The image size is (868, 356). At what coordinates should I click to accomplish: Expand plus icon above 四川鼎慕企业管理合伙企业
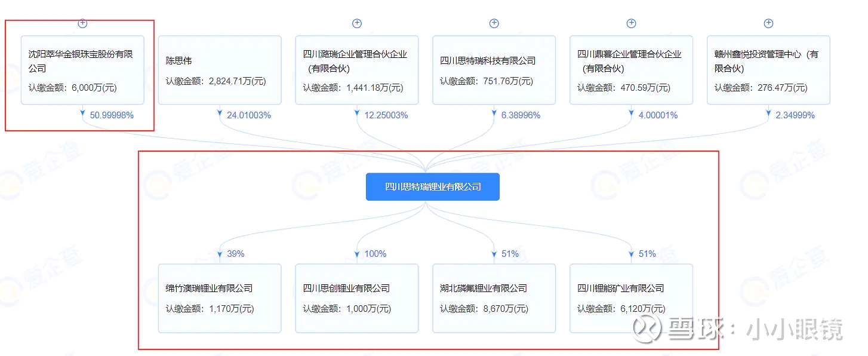coord(631,23)
